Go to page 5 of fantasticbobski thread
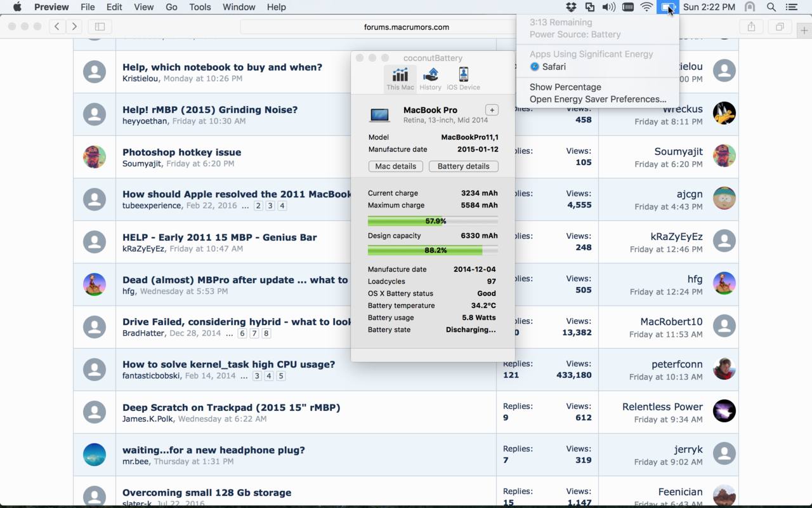The height and width of the screenshot is (508, 812). (281, 376)
